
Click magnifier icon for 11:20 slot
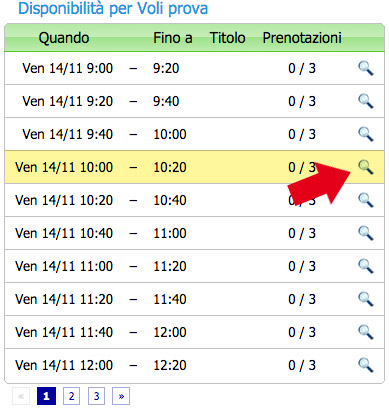tap(366, 299)
